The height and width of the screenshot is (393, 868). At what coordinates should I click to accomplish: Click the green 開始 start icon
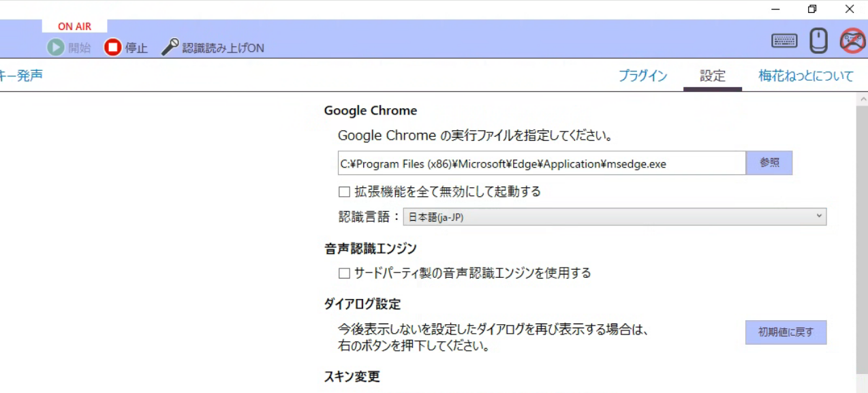[x=55, y=48]
